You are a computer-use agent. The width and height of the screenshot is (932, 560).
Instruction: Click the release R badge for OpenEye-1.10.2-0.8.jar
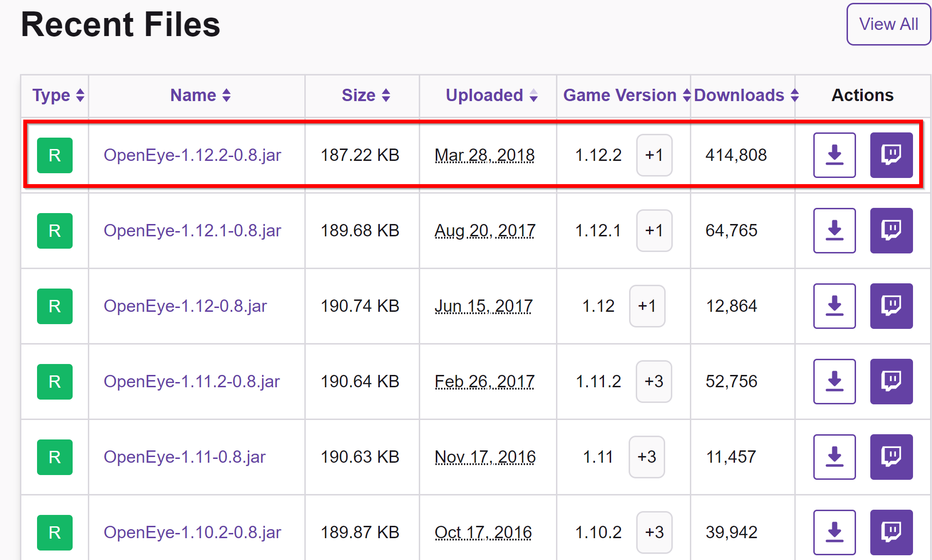coord(55,532)
